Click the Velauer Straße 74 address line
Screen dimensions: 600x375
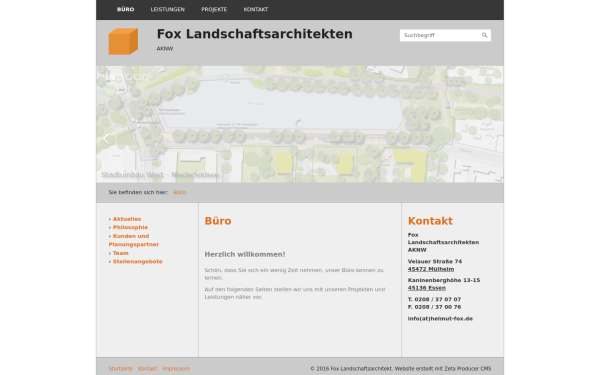click(x=435, y=261)
